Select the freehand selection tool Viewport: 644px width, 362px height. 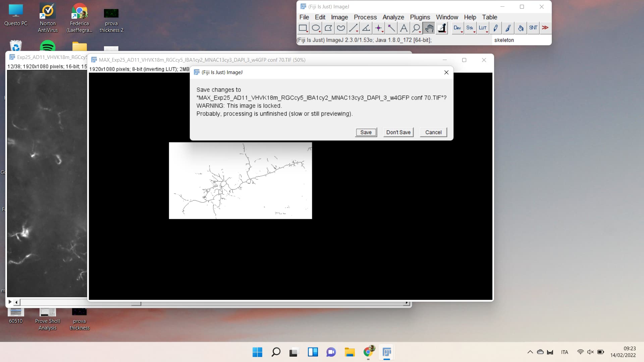(340, 28)
